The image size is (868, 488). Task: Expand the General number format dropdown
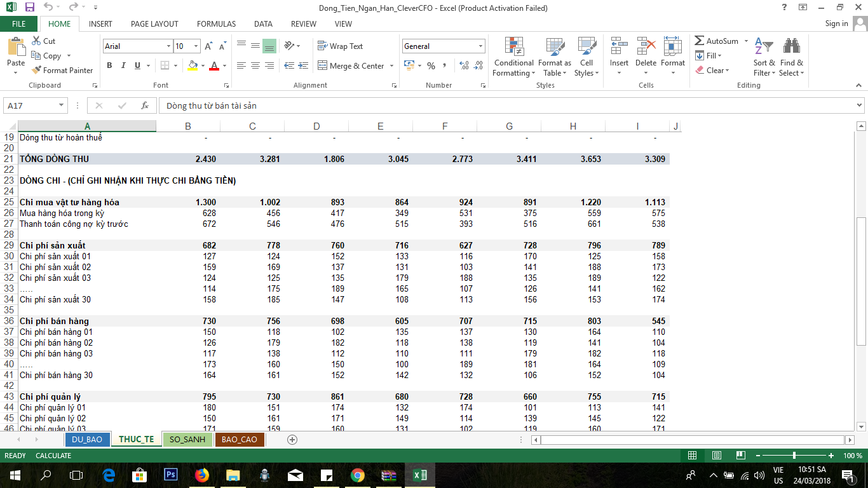(x=480, y=46)
